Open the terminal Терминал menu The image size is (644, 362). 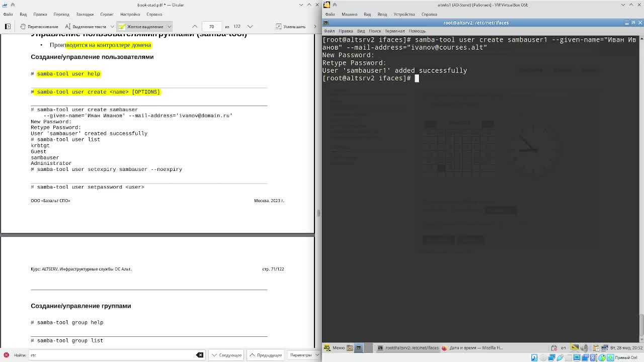point(394,31)
